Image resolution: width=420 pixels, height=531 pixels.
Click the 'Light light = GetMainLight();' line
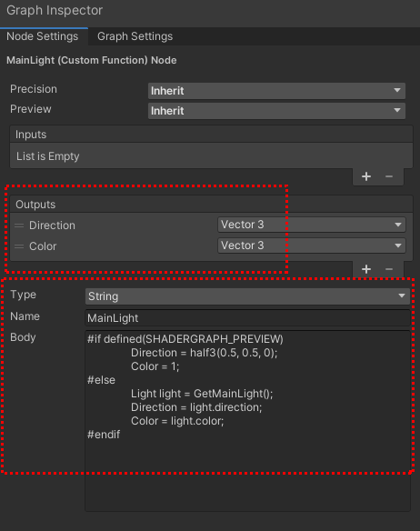point(202,394)
